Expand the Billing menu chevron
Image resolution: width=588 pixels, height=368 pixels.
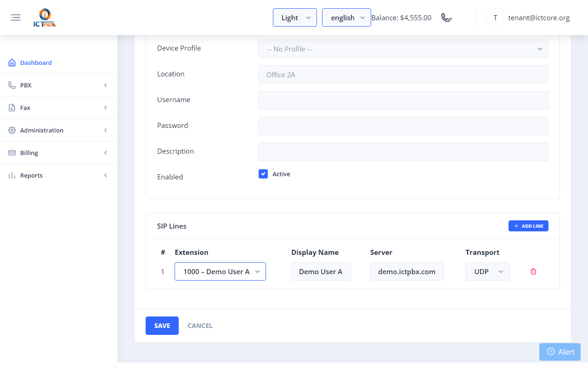(x=106, y=153)
